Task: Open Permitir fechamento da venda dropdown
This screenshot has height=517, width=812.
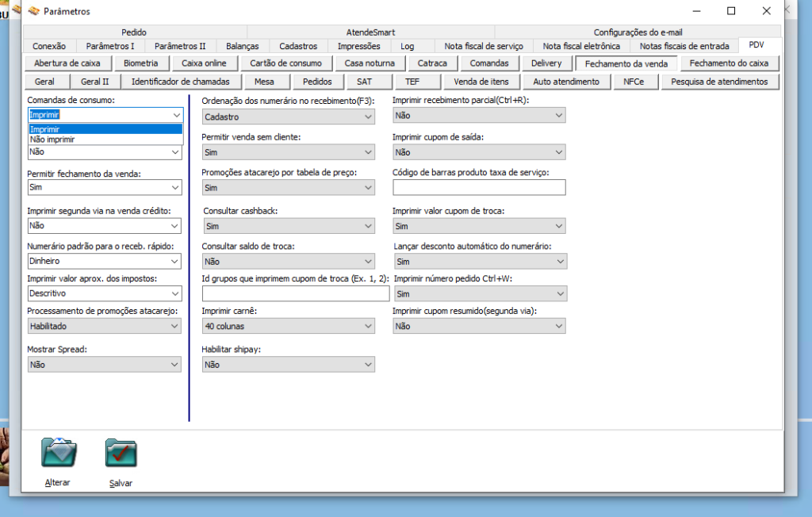Action: pos(105,187)
